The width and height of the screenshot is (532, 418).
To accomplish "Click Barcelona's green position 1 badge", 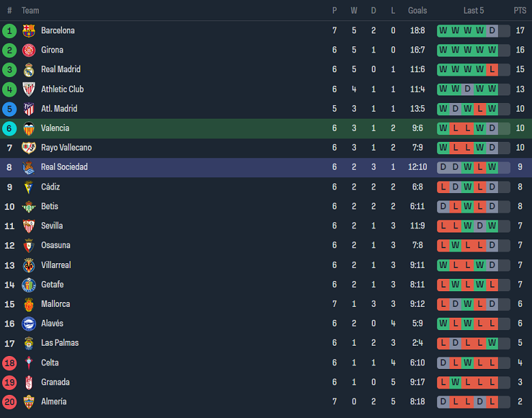I will click(10, 31).
